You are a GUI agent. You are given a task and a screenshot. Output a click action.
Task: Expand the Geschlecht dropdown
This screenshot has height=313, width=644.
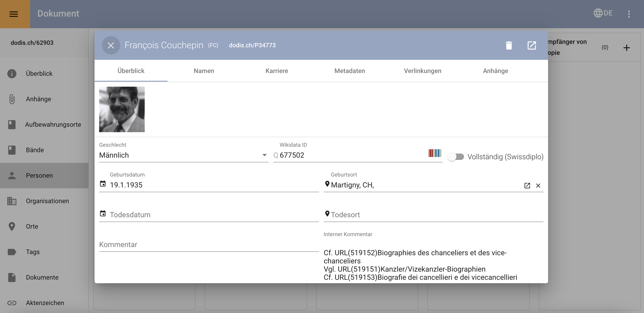pyautogui.click(x=264, y=155)
